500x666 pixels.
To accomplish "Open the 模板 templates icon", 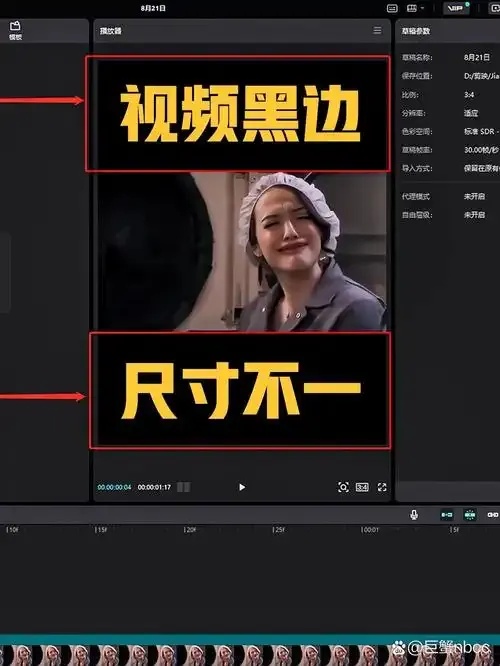I will pyautogui.click(x=15, y=31).
